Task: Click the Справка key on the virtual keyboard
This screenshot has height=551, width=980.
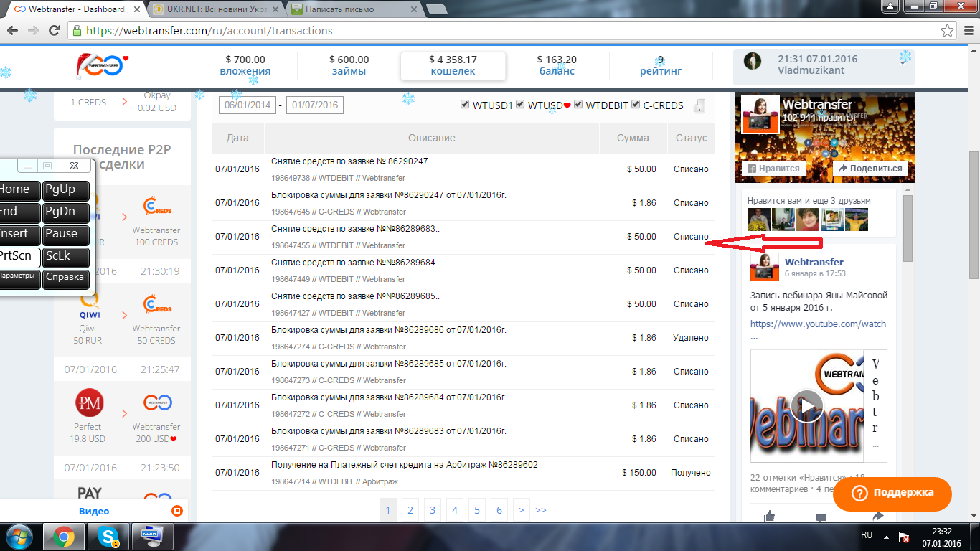Action: [66, 279]
